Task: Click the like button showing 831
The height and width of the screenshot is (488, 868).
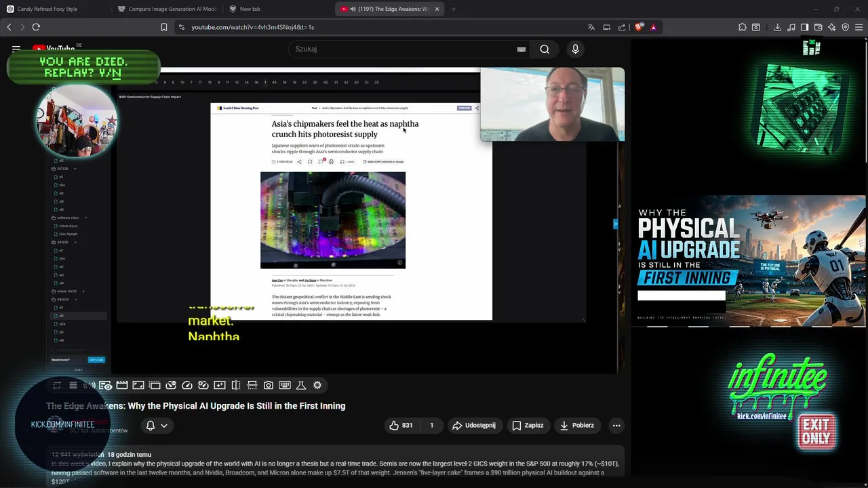Action: tap(401, 426)
